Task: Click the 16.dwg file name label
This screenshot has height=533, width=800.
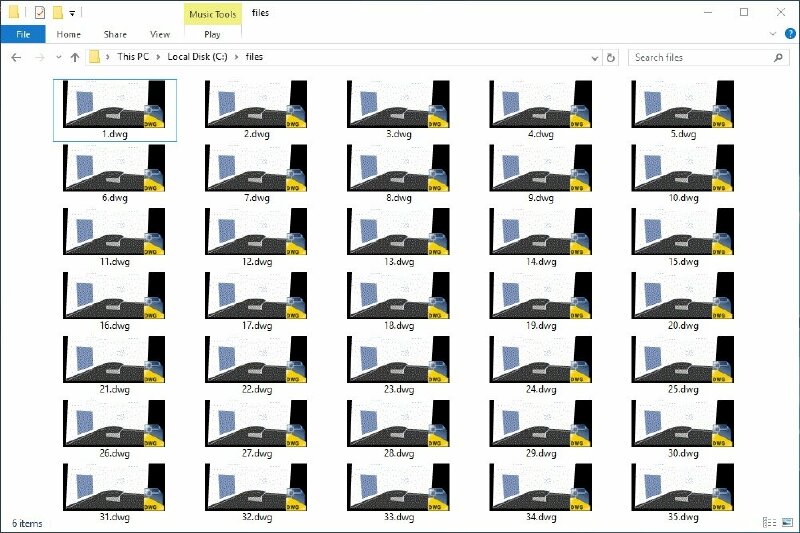Action: click(x=114, y=325)
